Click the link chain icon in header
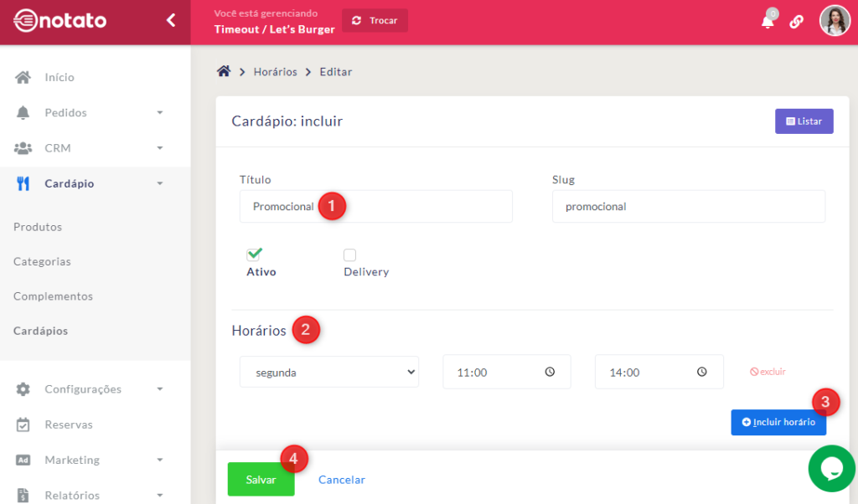 797,22
